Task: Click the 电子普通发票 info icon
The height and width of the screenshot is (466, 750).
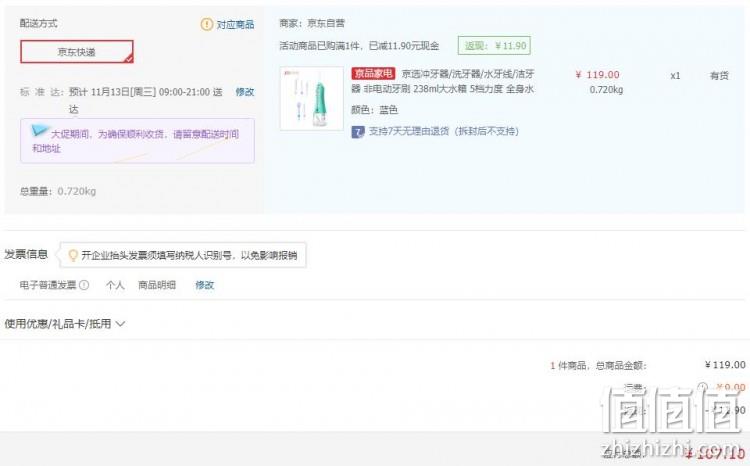Action: point(84,285)
